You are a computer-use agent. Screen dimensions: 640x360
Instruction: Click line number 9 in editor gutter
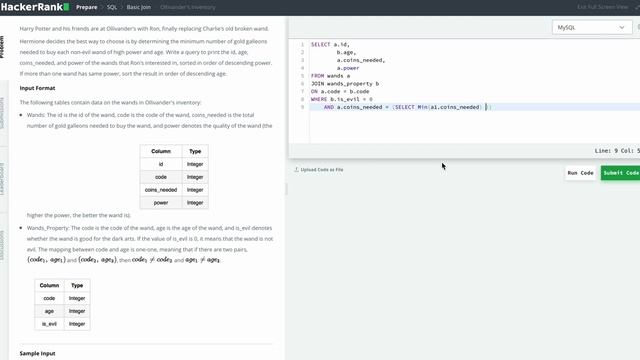tap(302, 107)
